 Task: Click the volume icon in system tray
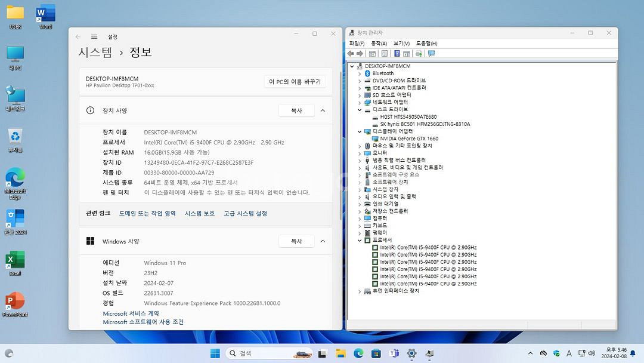(x=592, y=353)
